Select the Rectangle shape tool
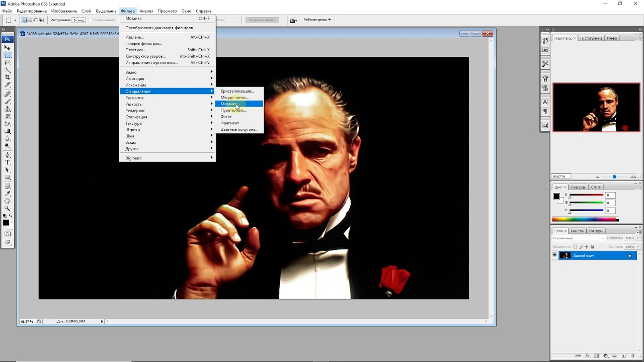This screenshot has height=362, width=644. tap(8, 177)
